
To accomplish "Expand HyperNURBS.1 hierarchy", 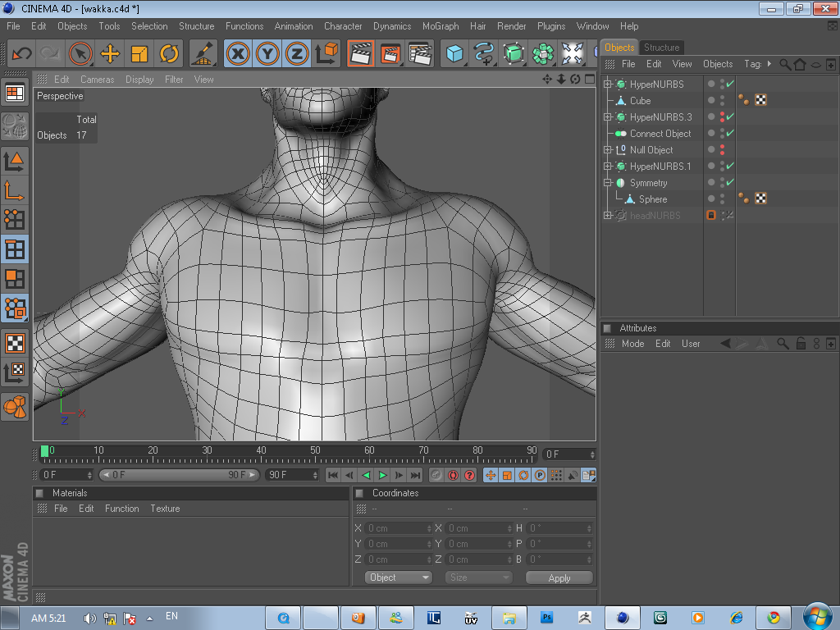I will [607, 166].
